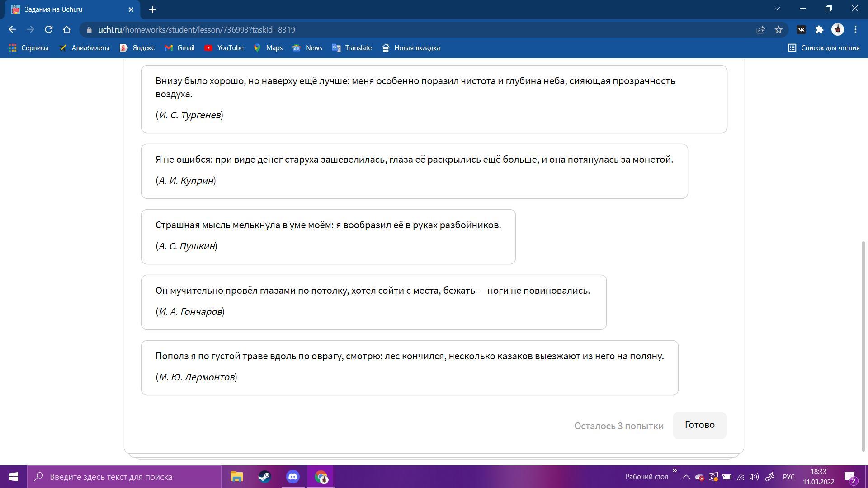Select the Pushkin sentence card
Image resolution: width=868 pixels, height=488 pixels.
(x=328, y=236)
